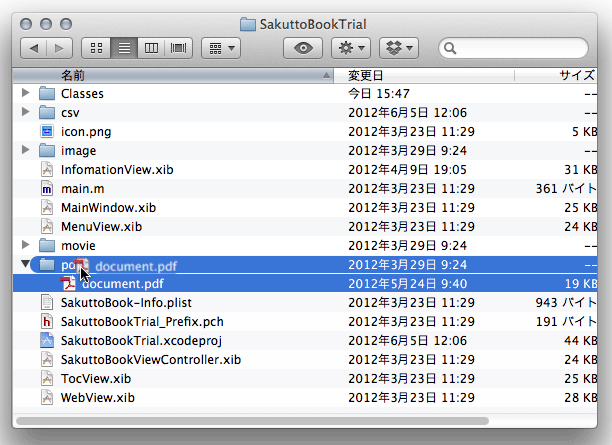Select the MenuView.xib file icon

(x=47, y=226)
